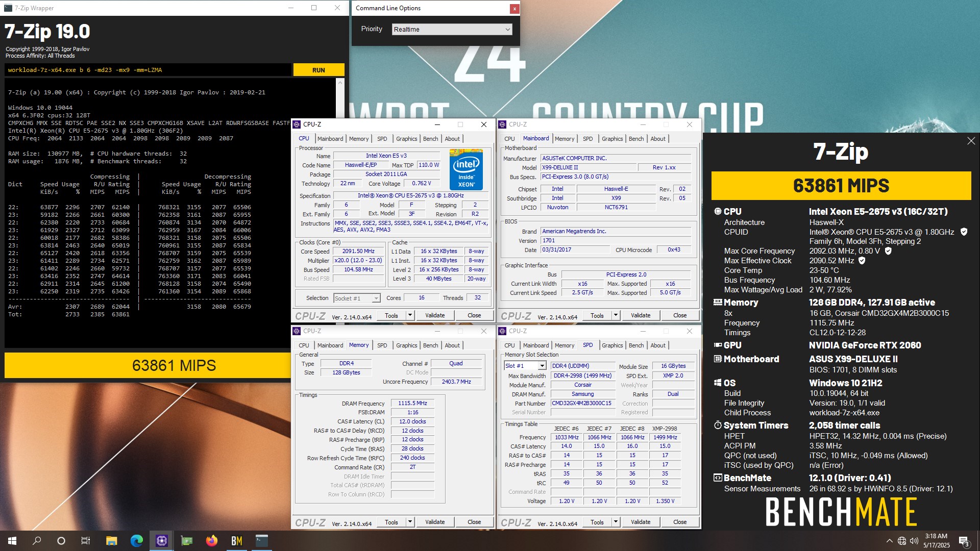Open the notification center icon

[964, 541]
